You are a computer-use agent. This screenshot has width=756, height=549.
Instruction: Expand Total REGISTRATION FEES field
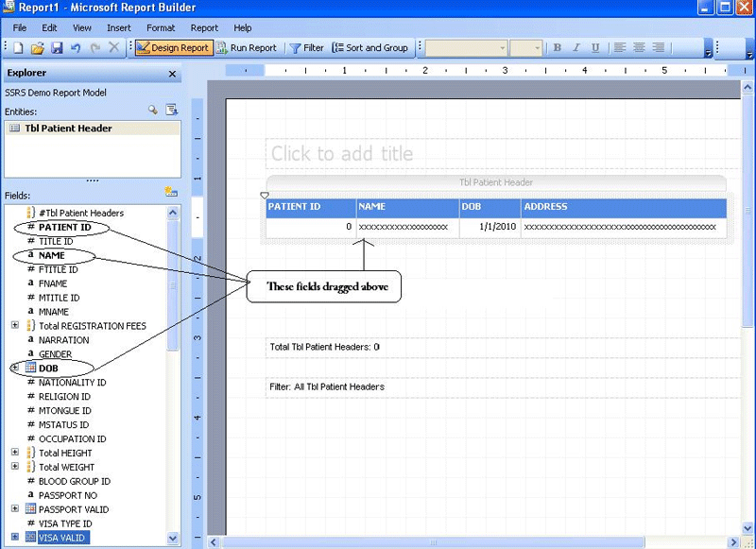coord(15,325)
